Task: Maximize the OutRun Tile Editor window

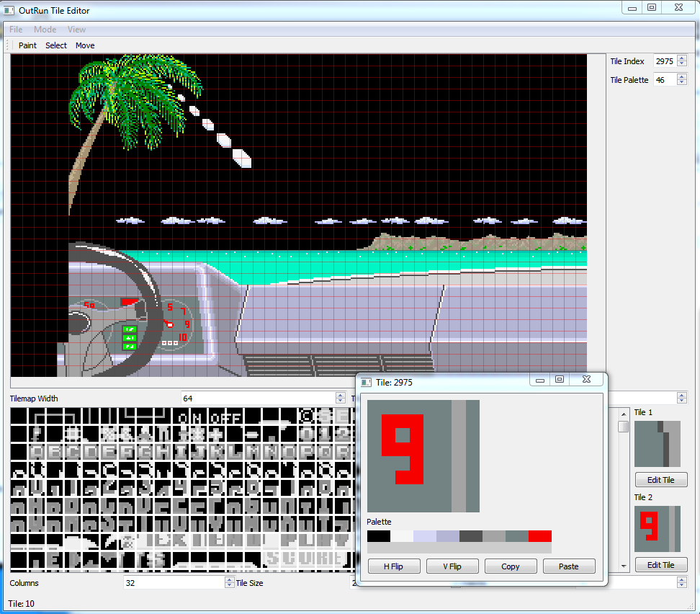Action: click(x=652, y=7)
